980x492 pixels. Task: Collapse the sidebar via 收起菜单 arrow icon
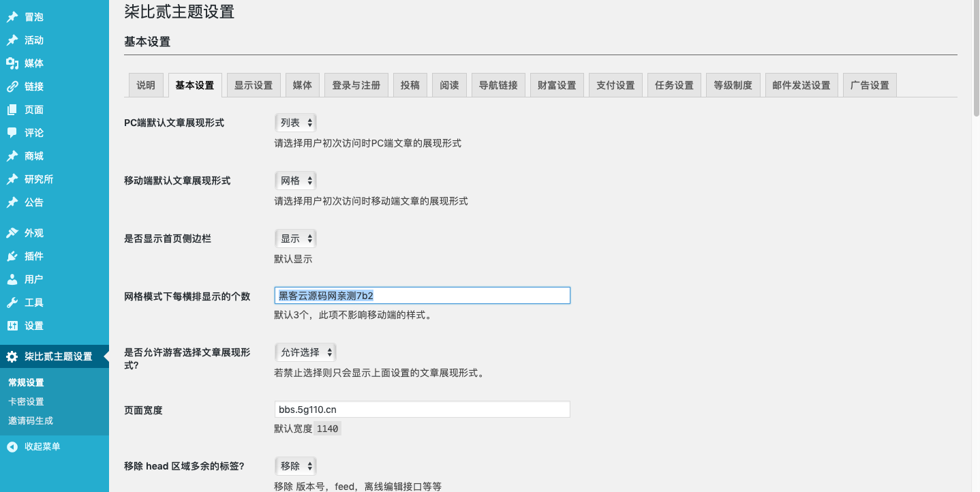(x=12, y=447)
